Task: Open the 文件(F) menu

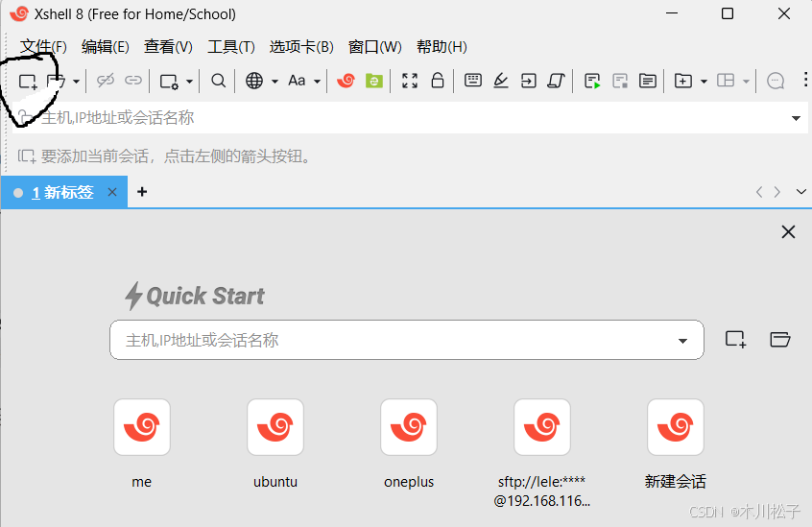Action: tap(43, 47)
